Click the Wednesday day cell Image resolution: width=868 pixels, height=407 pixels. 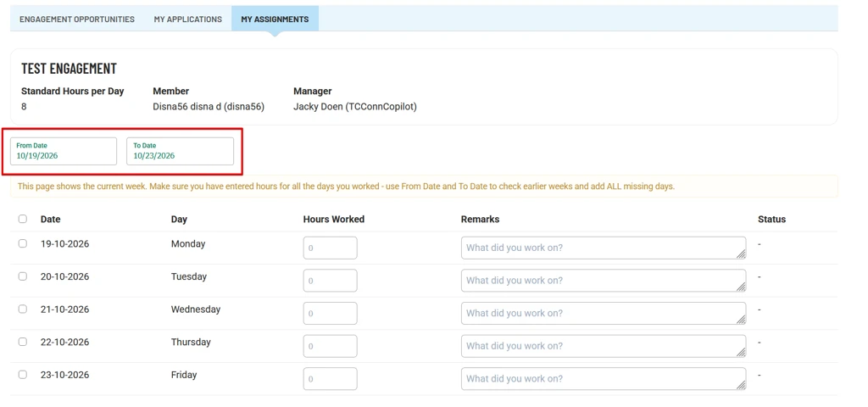coord(196,309)
